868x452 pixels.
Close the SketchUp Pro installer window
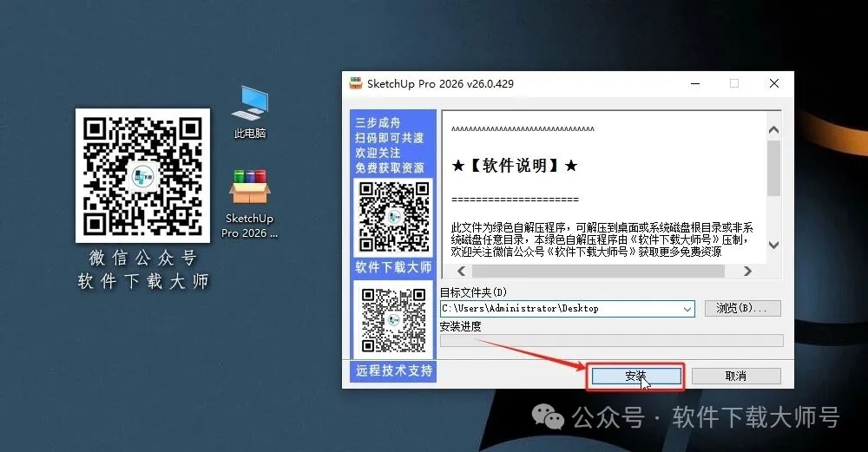pos(774,83)
